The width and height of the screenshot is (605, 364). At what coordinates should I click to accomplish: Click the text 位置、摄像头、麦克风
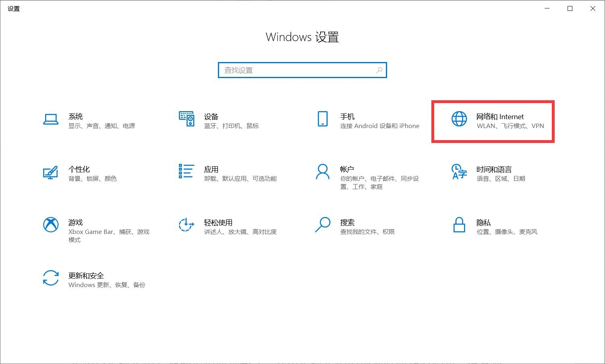[x=507, y=232]
